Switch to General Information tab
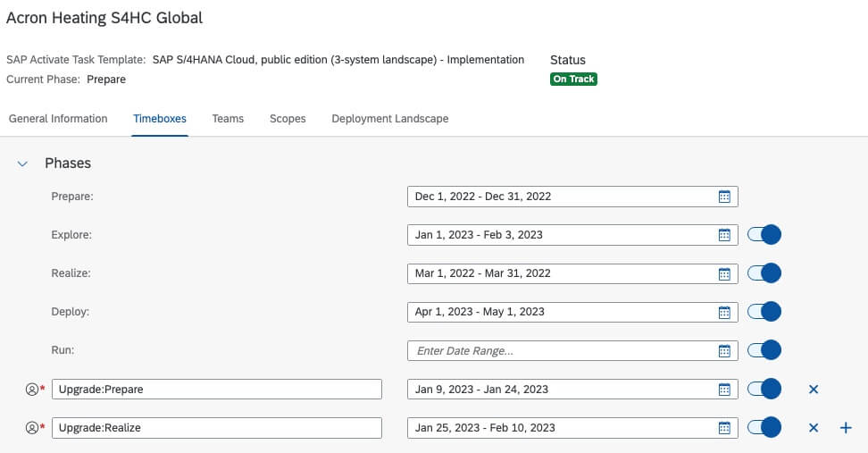 (58, 119)
